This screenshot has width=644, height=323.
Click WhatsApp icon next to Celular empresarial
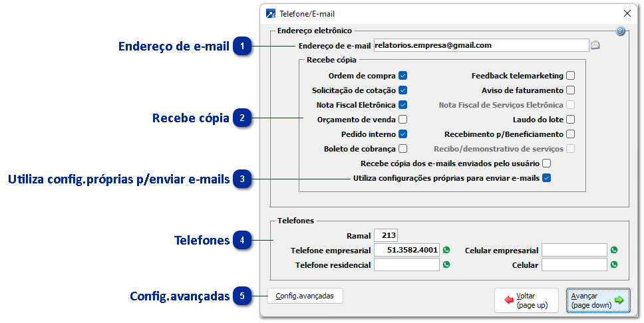tap(614, 250)
